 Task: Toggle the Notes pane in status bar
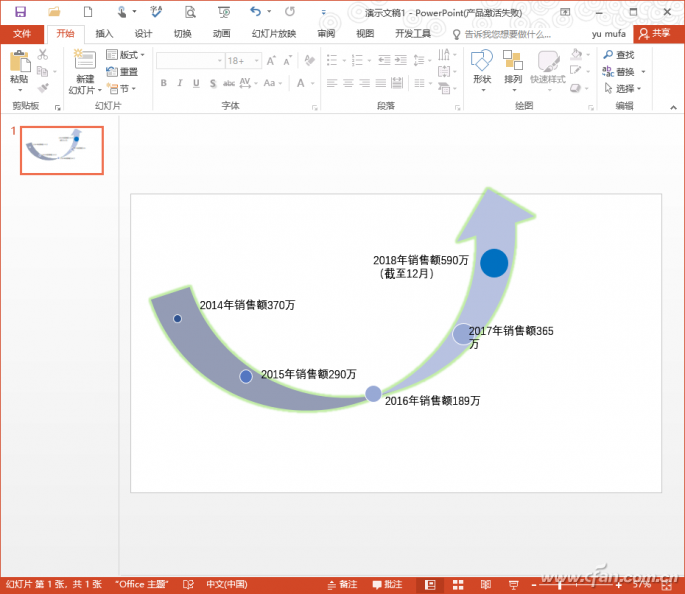tap(341, 584)
